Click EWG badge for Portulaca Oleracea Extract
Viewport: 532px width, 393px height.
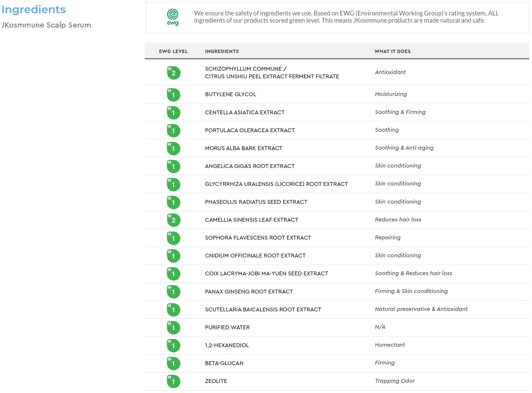173,131
